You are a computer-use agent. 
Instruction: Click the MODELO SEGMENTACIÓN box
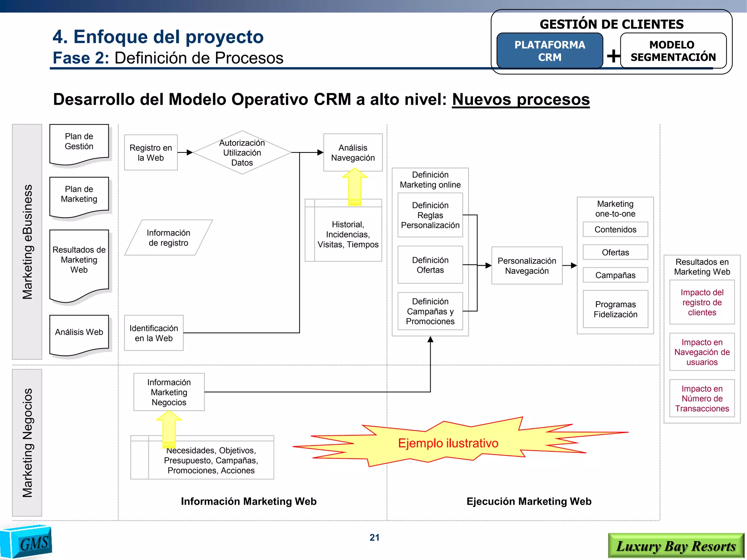pyautogui.click(x=673, y=51)
